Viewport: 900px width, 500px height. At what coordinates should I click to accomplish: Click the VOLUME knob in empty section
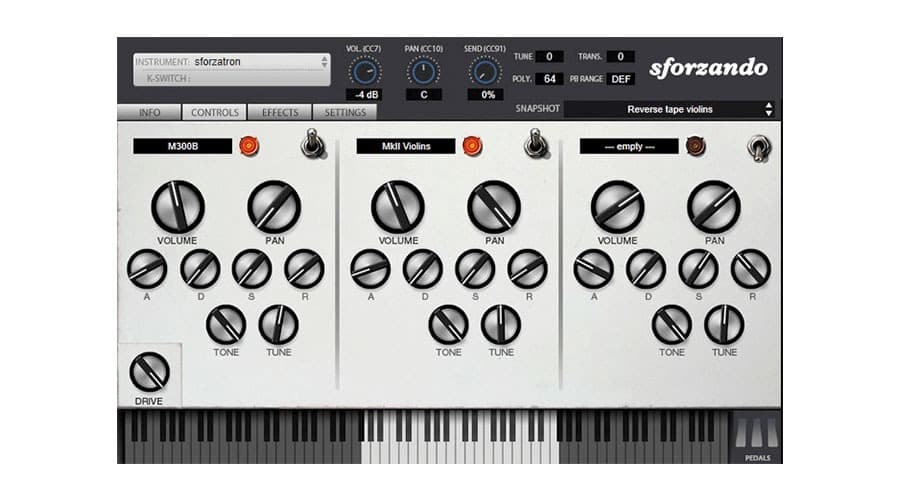[618, 207]
